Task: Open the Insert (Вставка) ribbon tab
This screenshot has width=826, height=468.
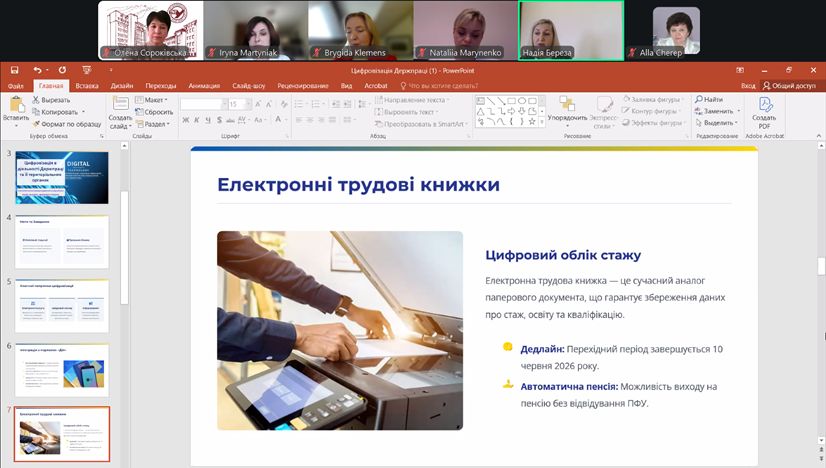Action: pyautogui.click(x=87, y=86)
